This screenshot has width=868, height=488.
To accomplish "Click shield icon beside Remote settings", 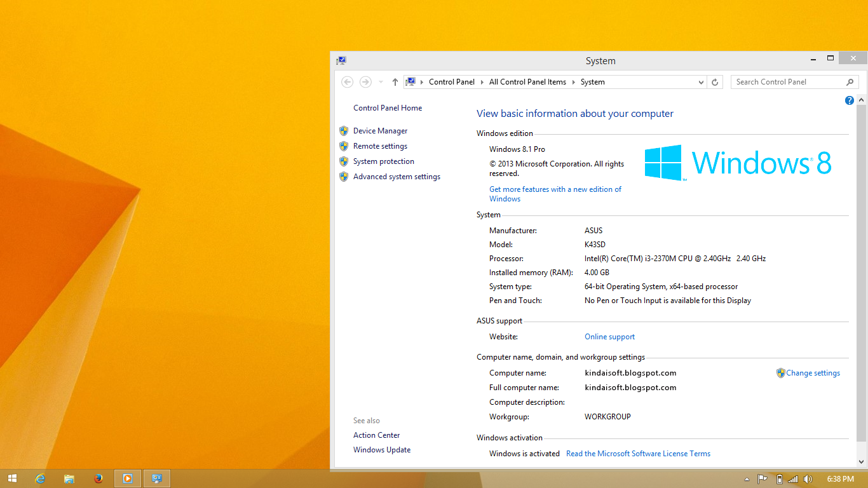I will click(x=344, y=146).
